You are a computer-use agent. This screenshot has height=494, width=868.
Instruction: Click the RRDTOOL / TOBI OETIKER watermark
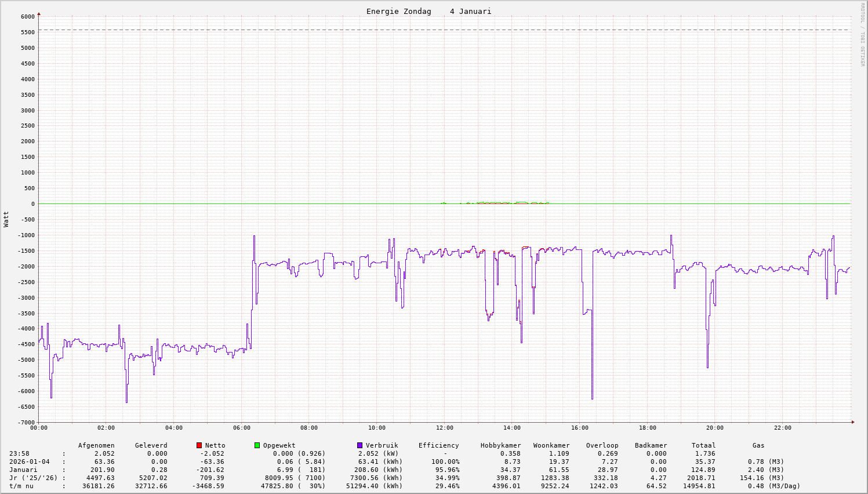(862, 34)
